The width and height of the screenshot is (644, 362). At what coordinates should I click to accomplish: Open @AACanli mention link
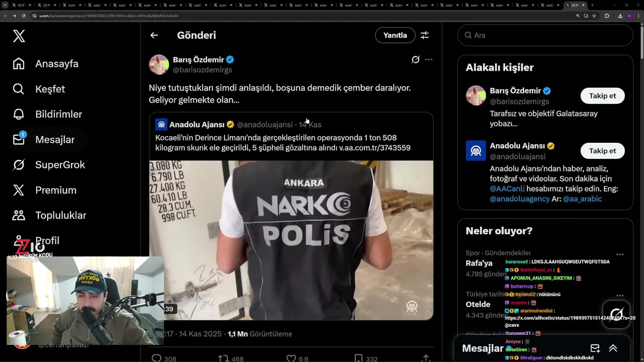[507, 189]
